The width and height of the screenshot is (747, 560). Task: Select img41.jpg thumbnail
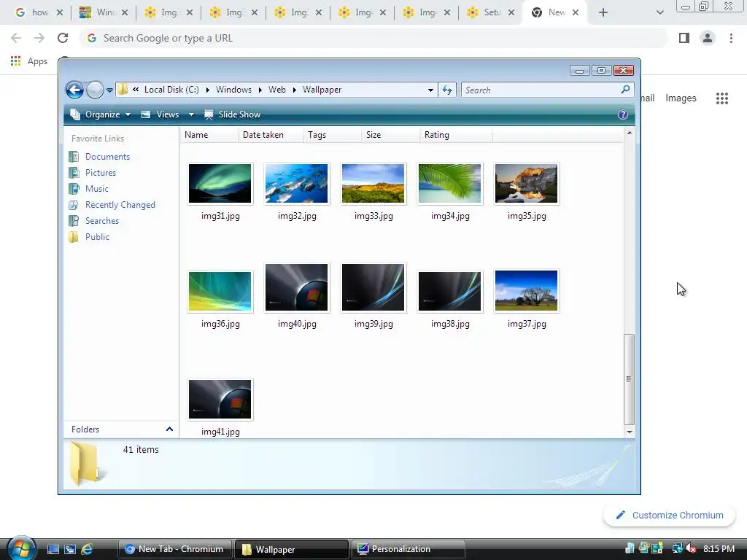[x=220, y=400]
